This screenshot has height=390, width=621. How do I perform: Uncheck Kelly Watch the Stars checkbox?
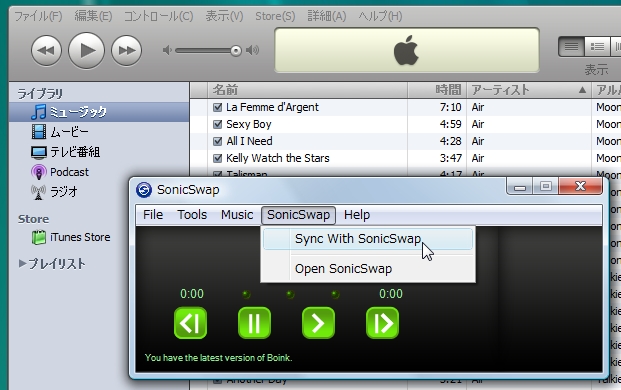(x=217, y=158)
